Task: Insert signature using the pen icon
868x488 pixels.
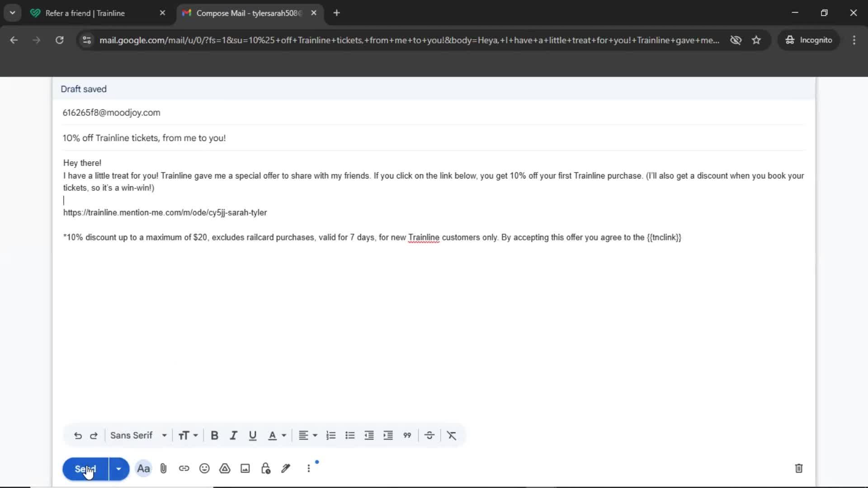Action: pyautogui.click(x=286, y=469)
